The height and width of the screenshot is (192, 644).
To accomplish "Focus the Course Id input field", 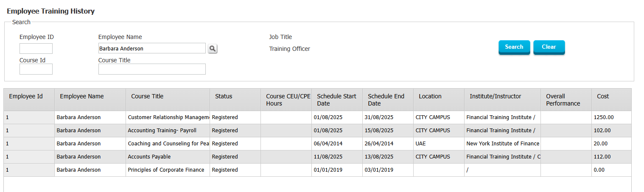I will click(x=36, y=69).
